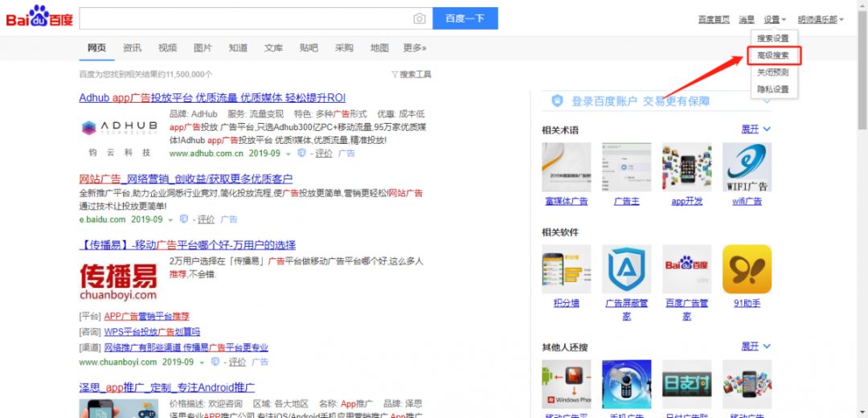The width and height of the screenshot is (868, 418).
Task: Switch to the 地图 tab
Action: click(x=379, y=48)
